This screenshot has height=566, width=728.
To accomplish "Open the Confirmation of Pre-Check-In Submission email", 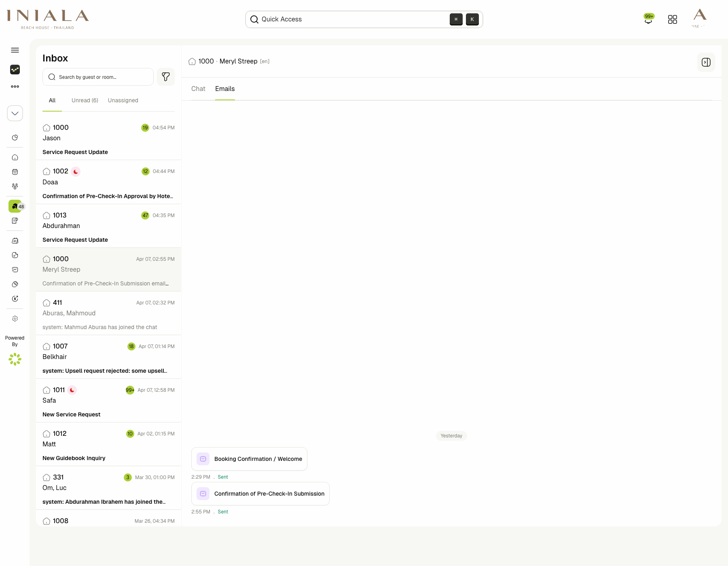I will 260,494.
